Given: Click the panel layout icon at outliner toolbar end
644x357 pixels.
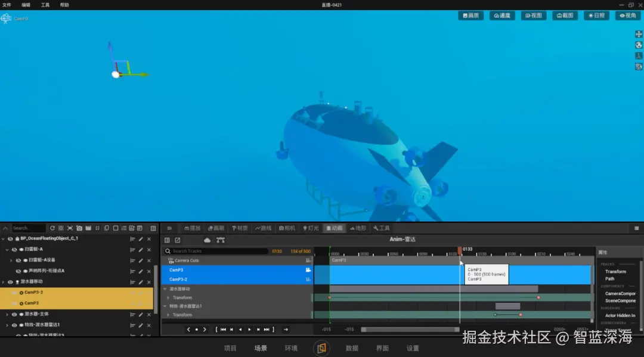Looking at the screenshot, I should click(x=153, y=228).
